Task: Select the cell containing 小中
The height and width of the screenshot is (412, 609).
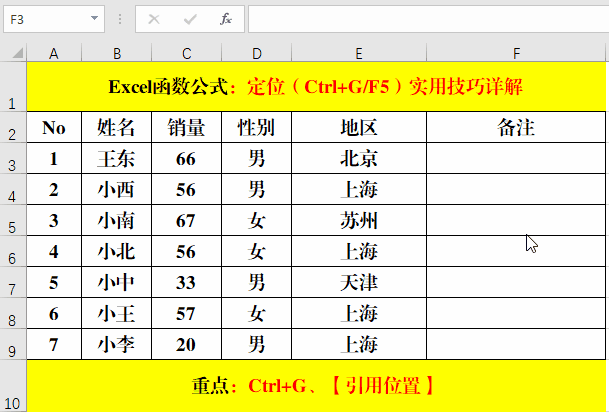Action: [117, 282]
